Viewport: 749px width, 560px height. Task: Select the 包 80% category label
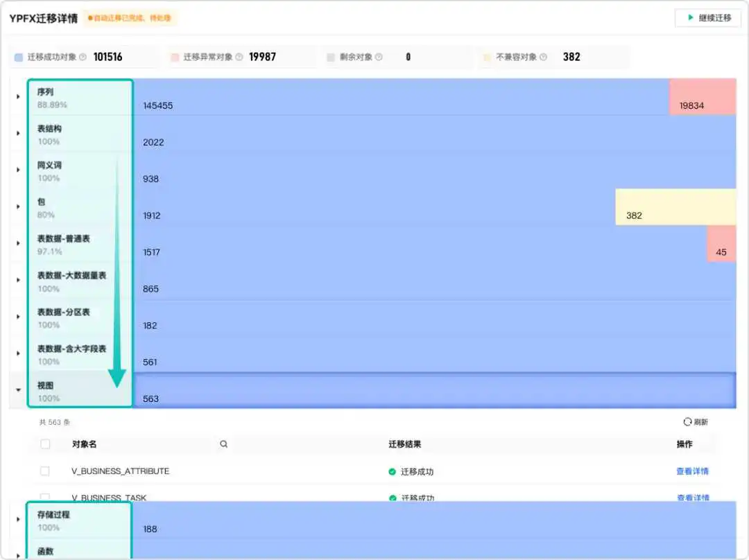pyautogui.click(x=46, y=208)
